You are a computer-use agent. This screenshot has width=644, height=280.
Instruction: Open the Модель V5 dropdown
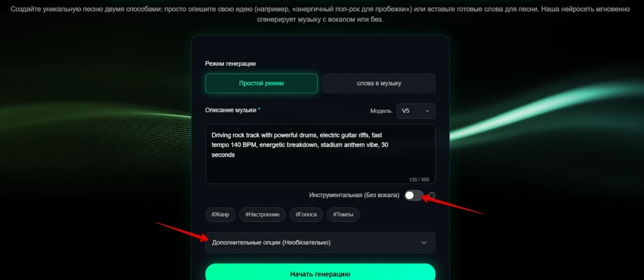[x=416, y=111]
